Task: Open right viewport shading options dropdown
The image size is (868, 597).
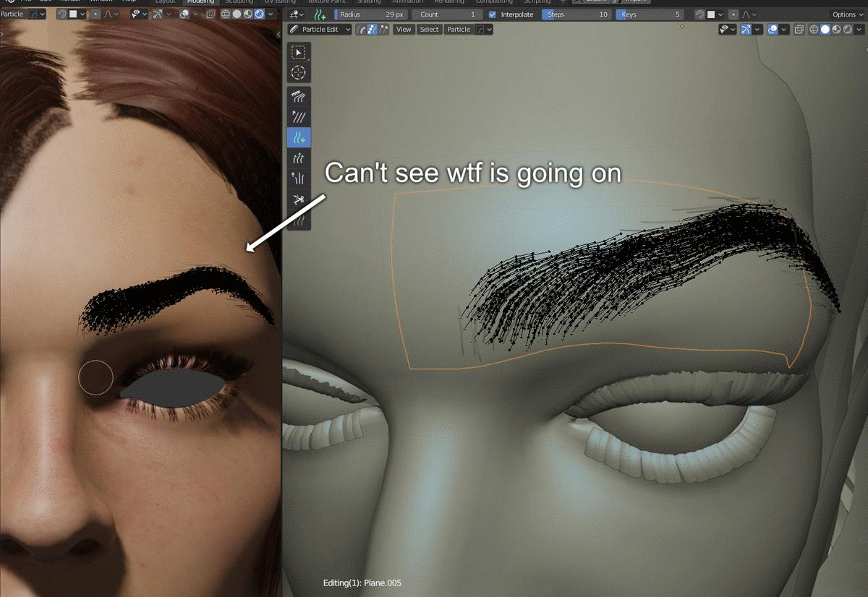Action: click(859, 30)
